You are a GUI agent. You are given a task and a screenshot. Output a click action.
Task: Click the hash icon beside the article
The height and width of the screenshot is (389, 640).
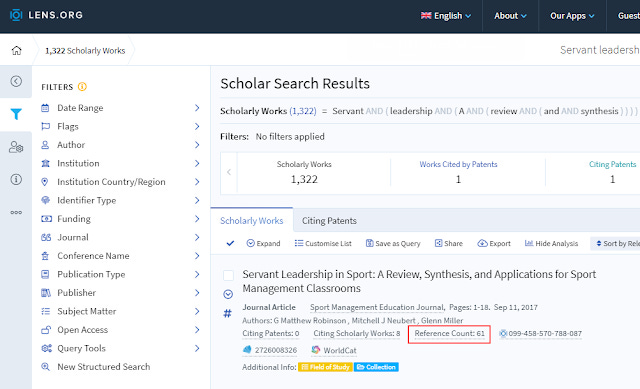tap(227, 313)
